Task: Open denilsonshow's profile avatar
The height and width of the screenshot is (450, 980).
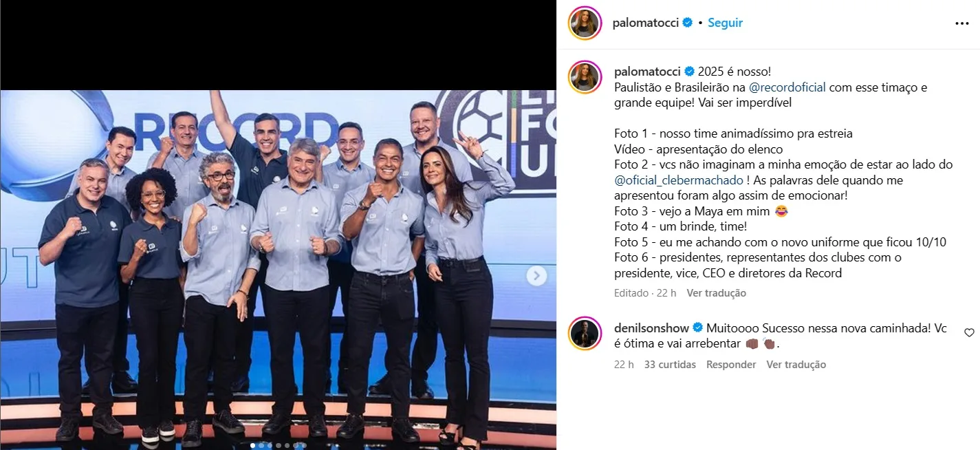Action: click(585, 334)
